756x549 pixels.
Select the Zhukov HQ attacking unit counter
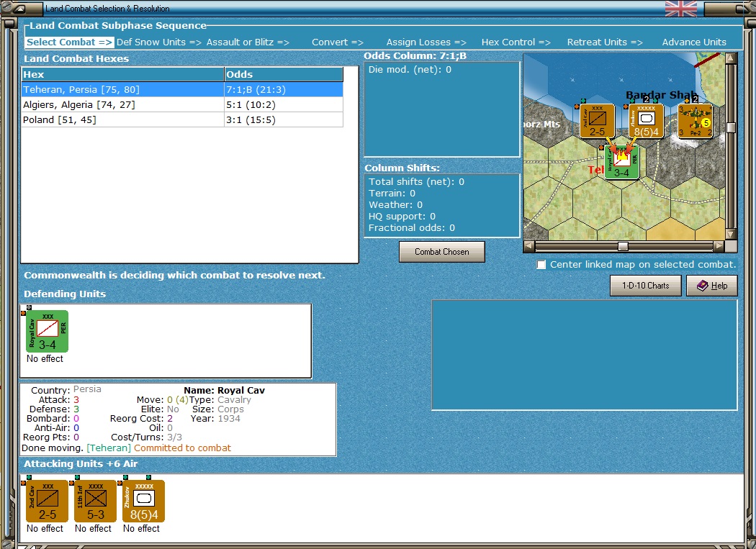pos(144,502)
